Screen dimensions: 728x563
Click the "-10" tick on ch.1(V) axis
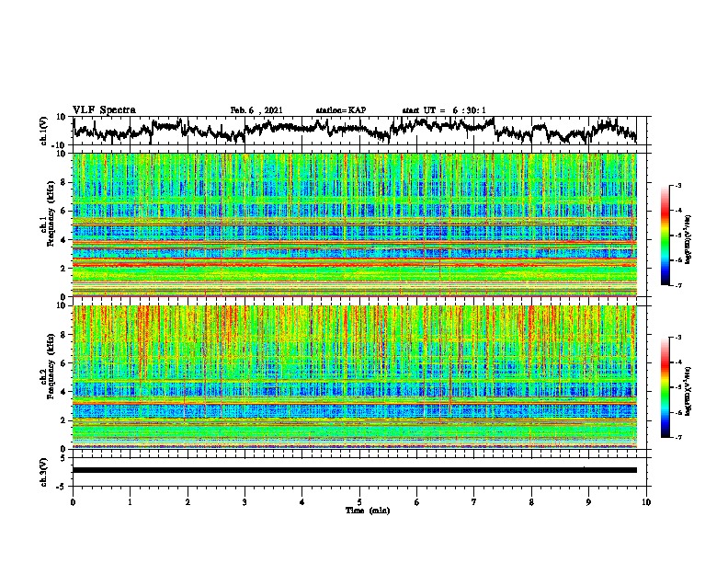tap(59, 145)
